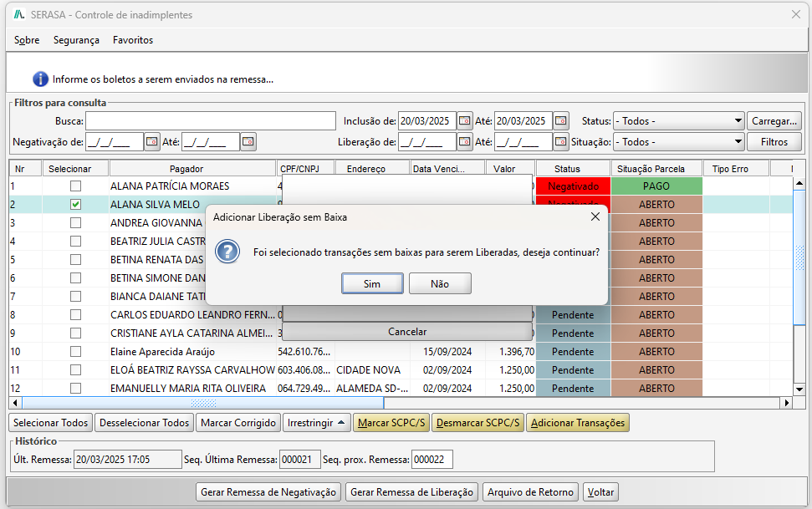Click the blue information icon

[40, 79]
